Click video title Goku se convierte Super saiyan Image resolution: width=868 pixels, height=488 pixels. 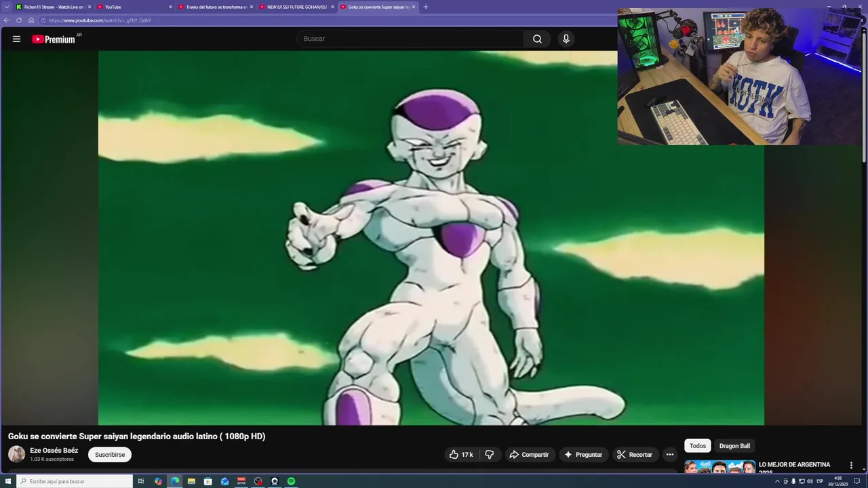[x=137, y=436]
